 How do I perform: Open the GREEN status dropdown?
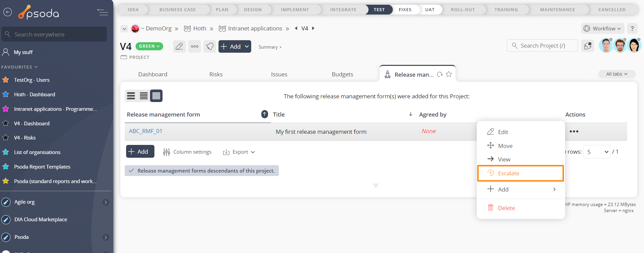[x=149, y=46]
